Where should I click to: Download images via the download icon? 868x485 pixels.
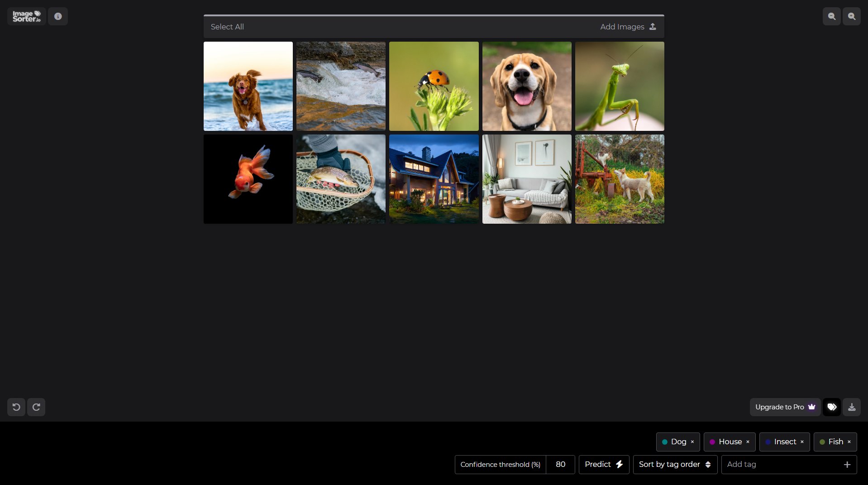(x=852, y=407)
